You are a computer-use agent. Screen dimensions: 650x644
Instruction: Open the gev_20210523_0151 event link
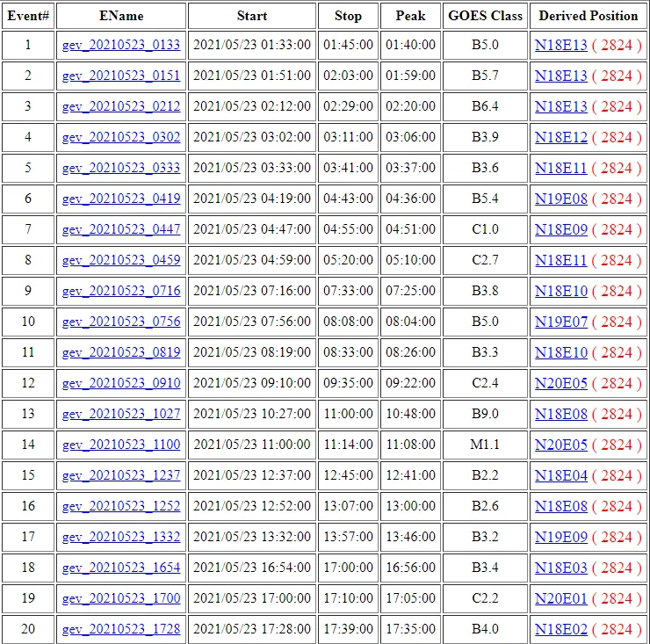click(x=121, y=76)
